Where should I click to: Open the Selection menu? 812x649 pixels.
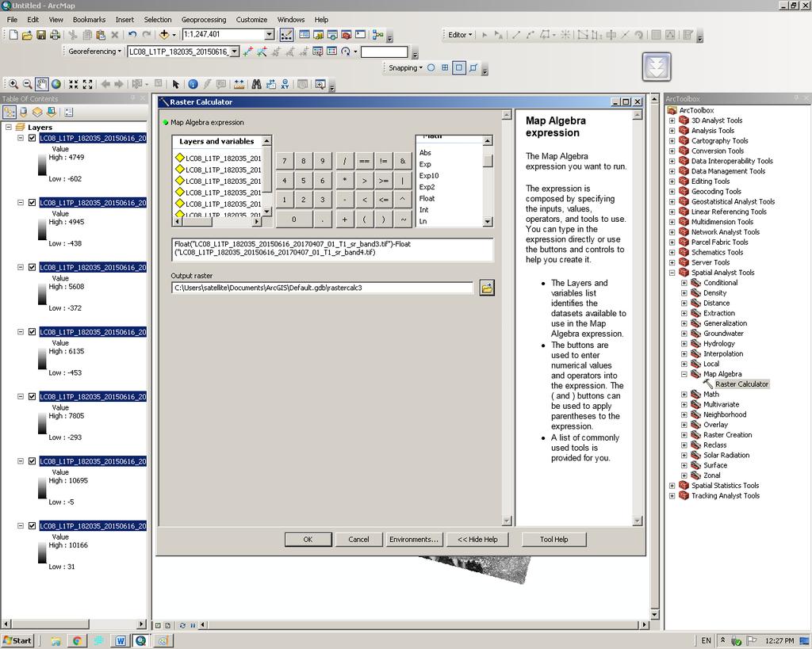pos(158,20)
